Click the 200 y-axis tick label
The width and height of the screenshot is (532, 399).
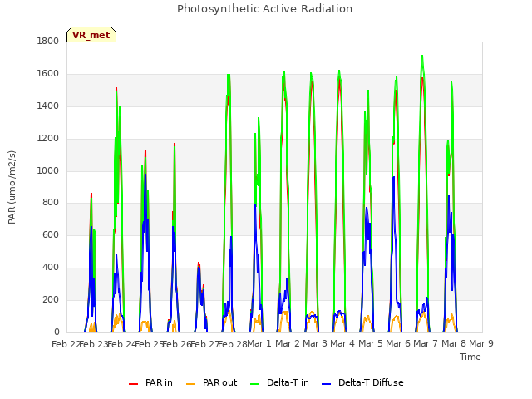tap(51, 299)
